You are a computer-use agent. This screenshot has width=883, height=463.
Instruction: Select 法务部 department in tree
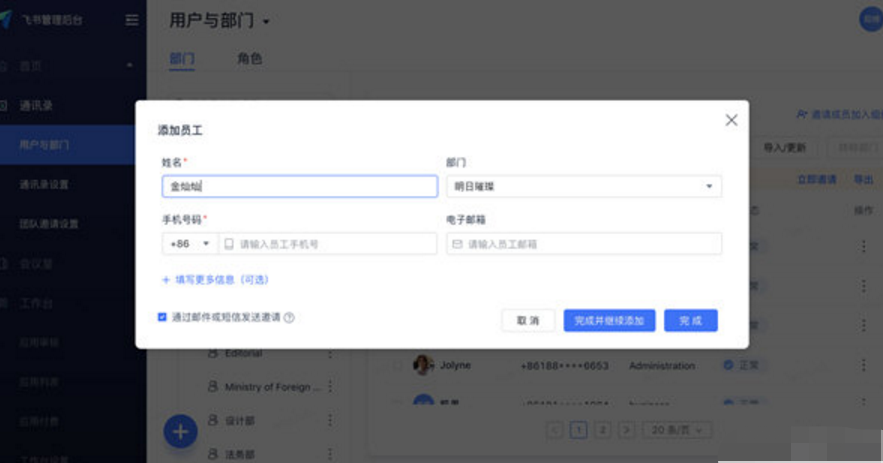pos(240,454)
